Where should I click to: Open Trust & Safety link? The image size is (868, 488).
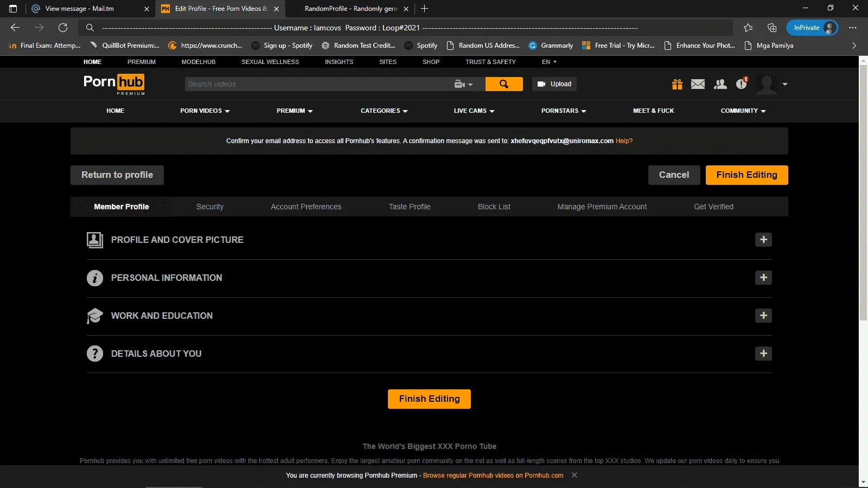pyautogui.click(x=490, y=62)
